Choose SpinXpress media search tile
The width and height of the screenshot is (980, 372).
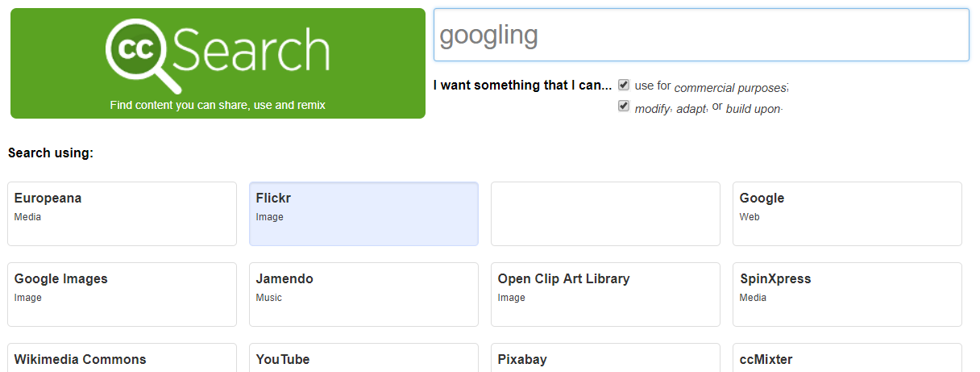click(x=847, y=295)
